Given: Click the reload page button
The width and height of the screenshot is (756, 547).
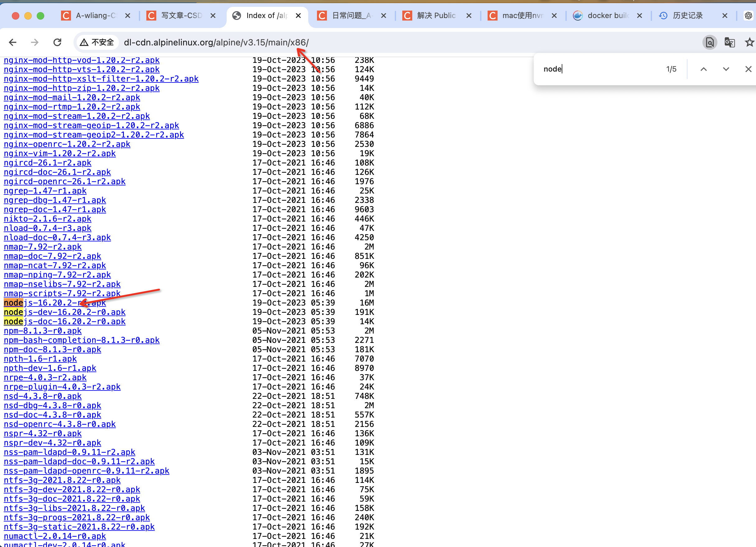Looking at the screenshot, I should click(x=58, y=42).
